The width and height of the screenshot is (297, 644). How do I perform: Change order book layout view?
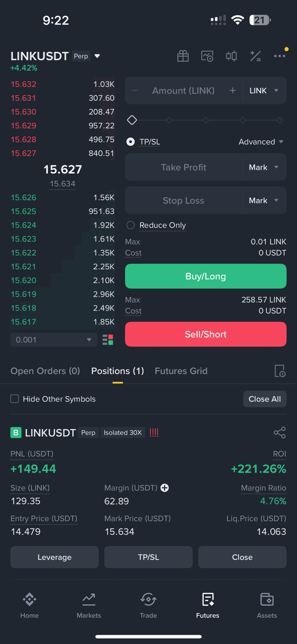point(108,340)
